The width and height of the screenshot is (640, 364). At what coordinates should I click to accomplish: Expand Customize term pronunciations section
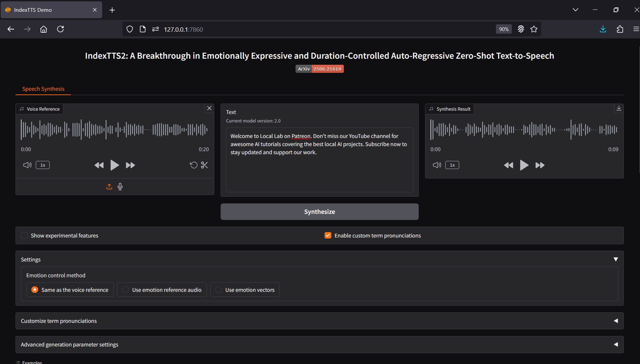319,321
